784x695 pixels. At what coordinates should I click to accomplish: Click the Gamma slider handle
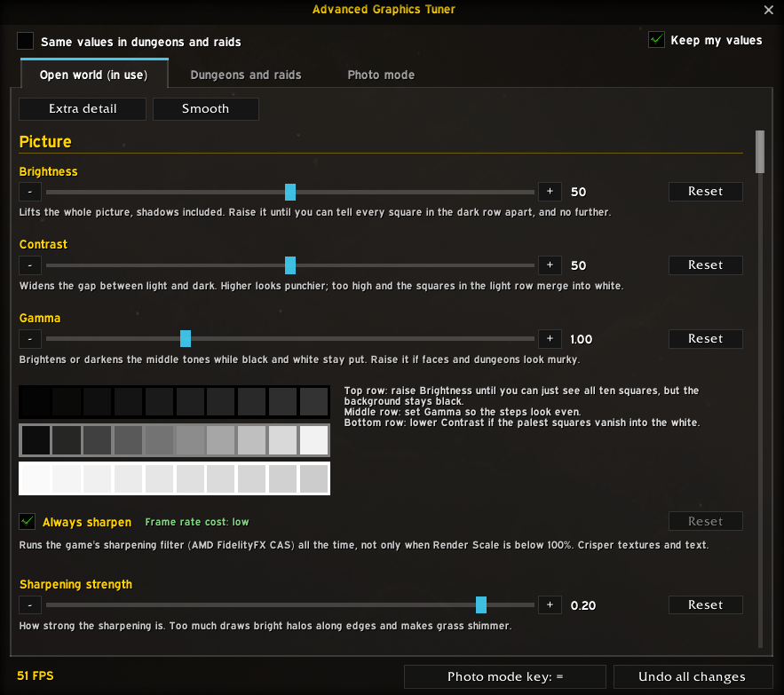click(186, 338)
